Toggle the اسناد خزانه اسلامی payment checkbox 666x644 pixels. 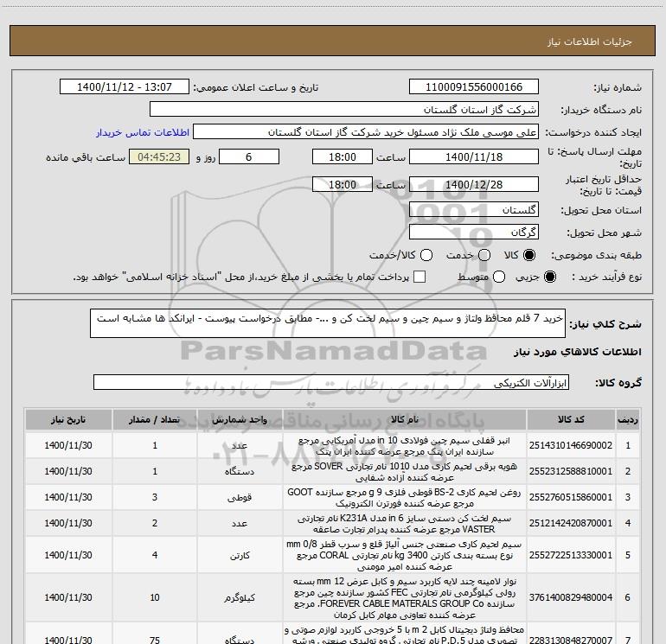coord(419,277)
